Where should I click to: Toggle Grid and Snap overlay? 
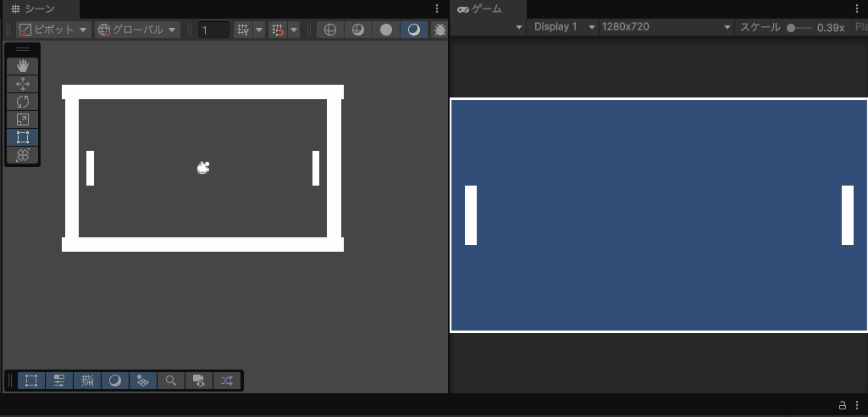point(87,381)
